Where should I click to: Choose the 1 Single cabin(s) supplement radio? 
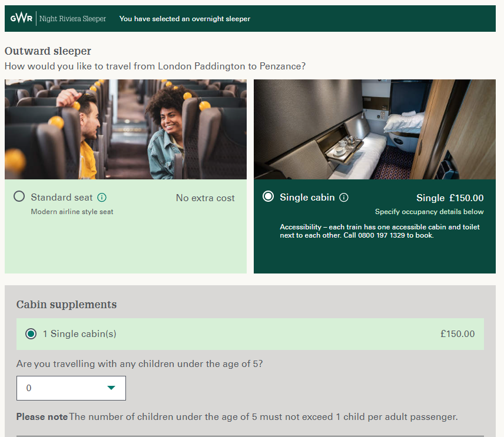tap(31, 334)
